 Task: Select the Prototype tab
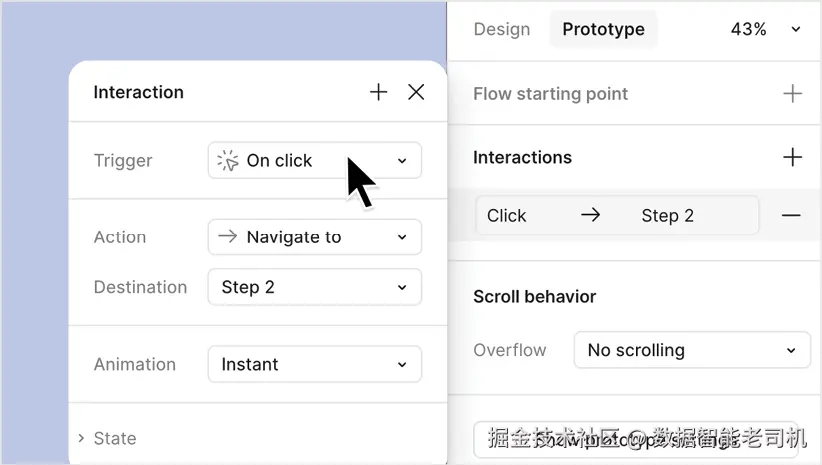603,29
